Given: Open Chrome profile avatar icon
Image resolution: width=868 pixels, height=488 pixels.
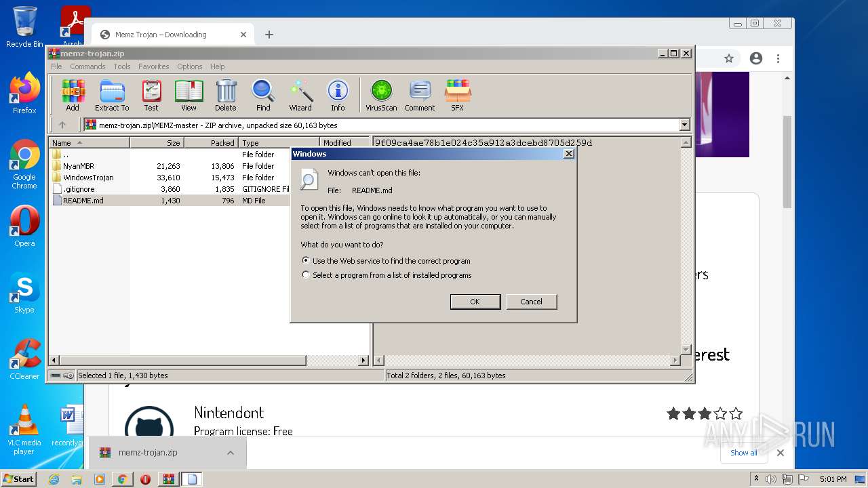Looking at the screenshot, I should tap(756, 58).
